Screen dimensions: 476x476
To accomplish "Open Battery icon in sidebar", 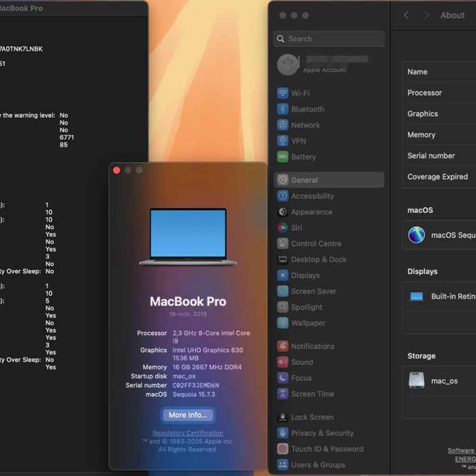I will 282,157.
